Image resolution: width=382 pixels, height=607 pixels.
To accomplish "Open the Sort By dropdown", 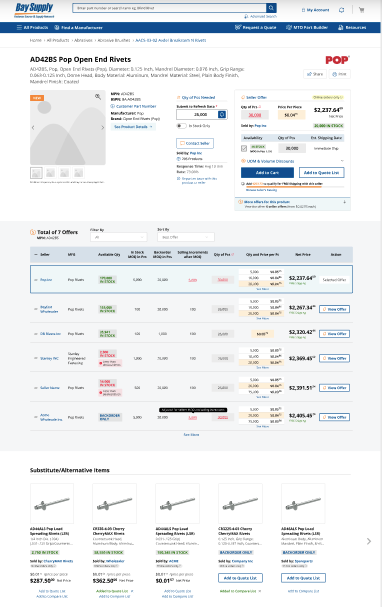I will tap(186, 237).
